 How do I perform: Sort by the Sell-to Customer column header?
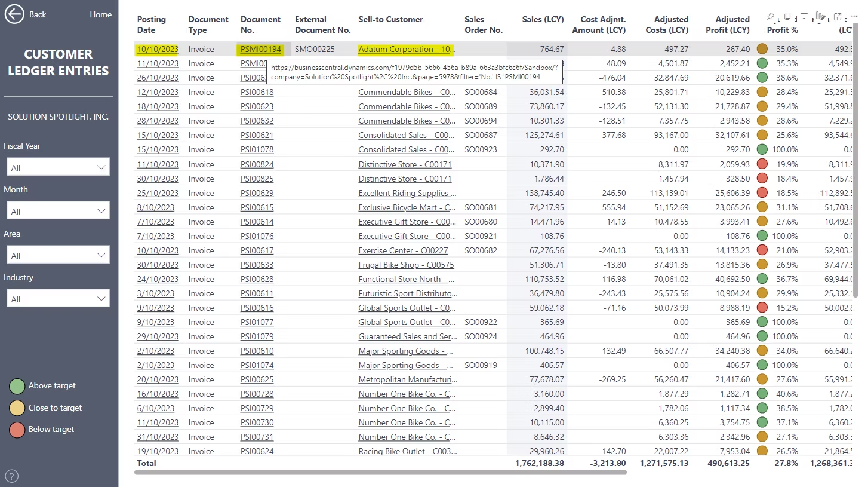tap(391, 19)
